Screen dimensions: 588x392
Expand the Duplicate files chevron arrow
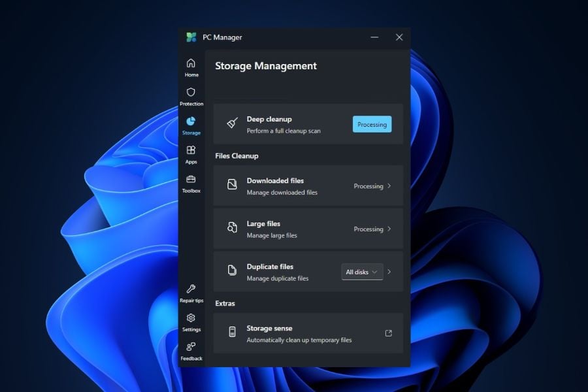tap(389, 272)
